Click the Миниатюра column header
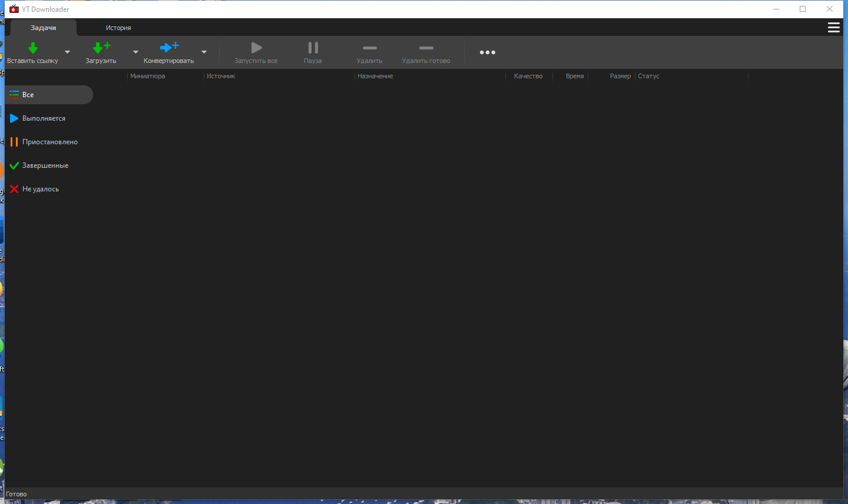Viewport: 848px width, 504px height. (x=165, y=76)
